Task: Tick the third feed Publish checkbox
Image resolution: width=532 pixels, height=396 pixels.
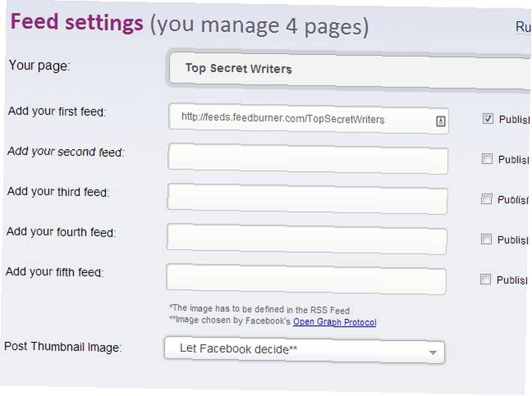Action: [486, 199]
